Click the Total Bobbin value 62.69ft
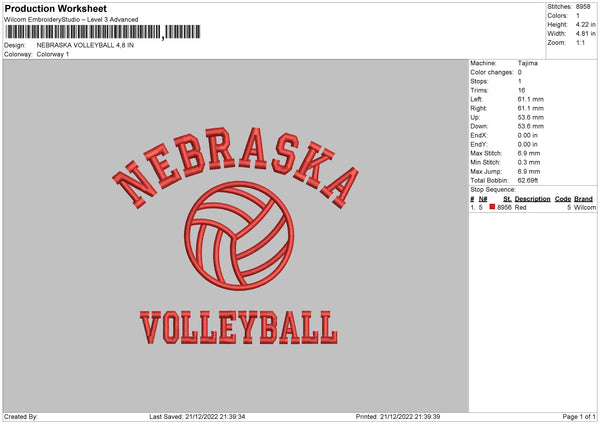 coord(528,180)
